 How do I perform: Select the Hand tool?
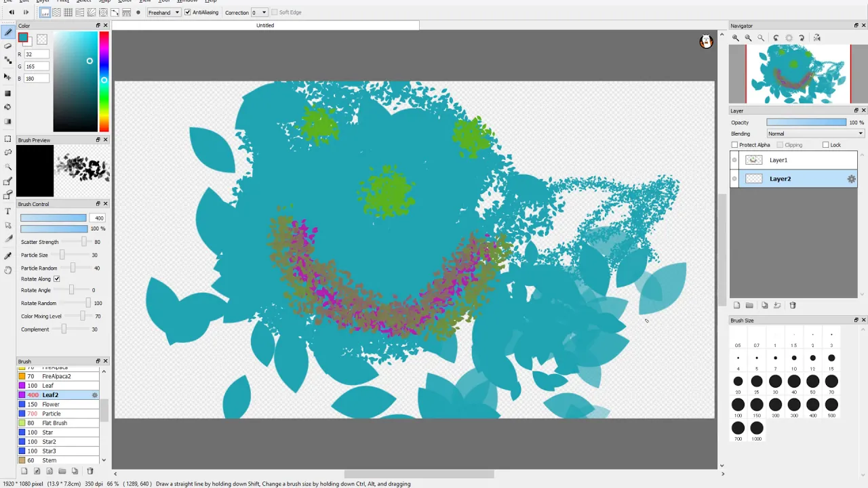click(8, 270)
